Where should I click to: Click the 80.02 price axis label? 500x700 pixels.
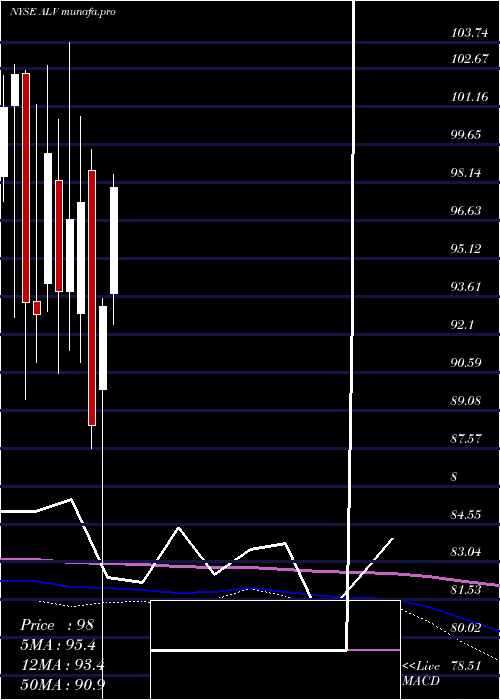click(466, 628)
